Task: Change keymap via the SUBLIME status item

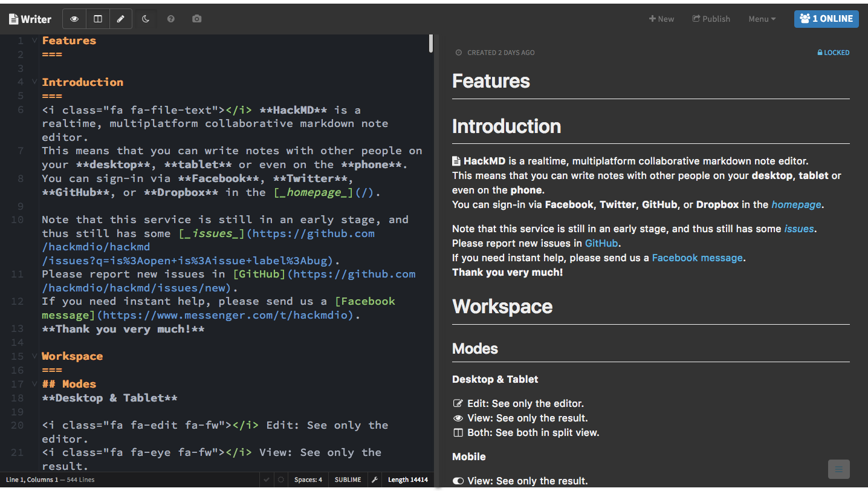Action: tap(348, 480)
